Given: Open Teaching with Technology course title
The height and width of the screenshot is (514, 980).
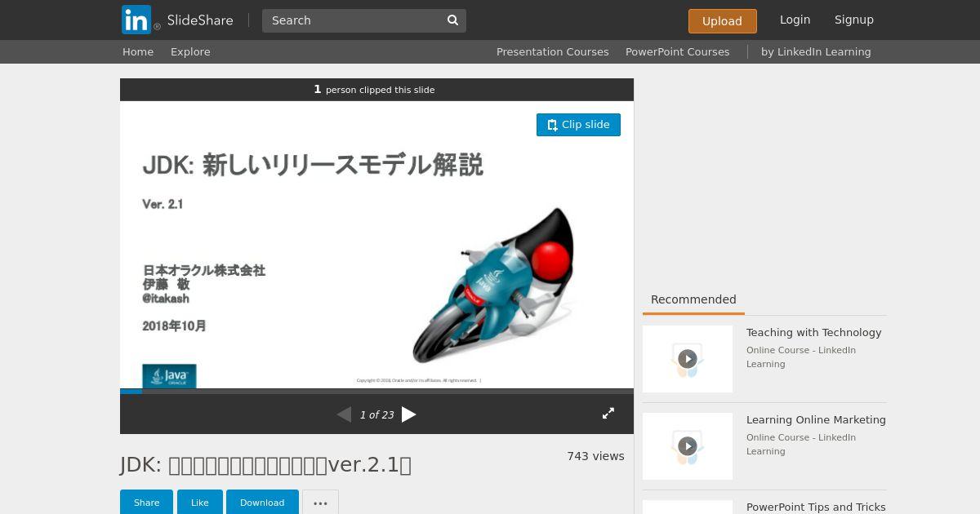Looking at the screenshot, I should (813, 332).
